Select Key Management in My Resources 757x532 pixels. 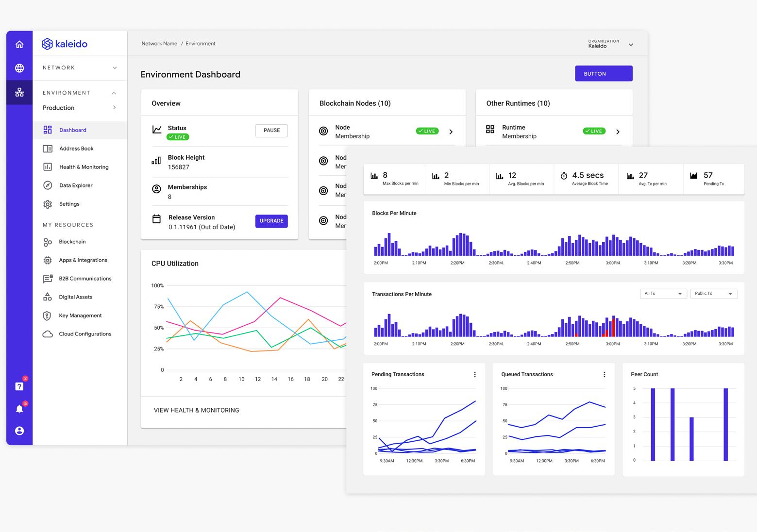80,316
